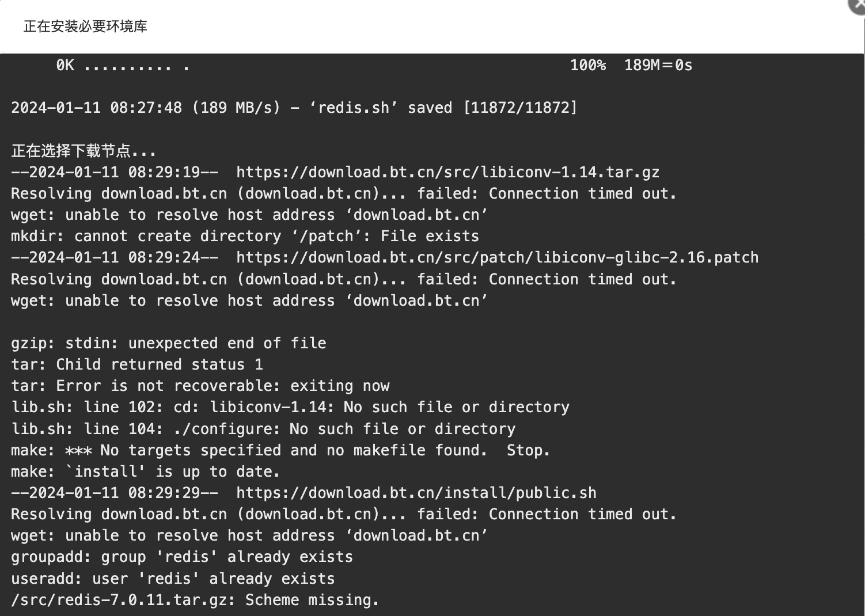Image resolution: width=865 pixels, height=616 pixels.
Task: Select the groupadd group 'redis' exists message
Action: (181, 557)
